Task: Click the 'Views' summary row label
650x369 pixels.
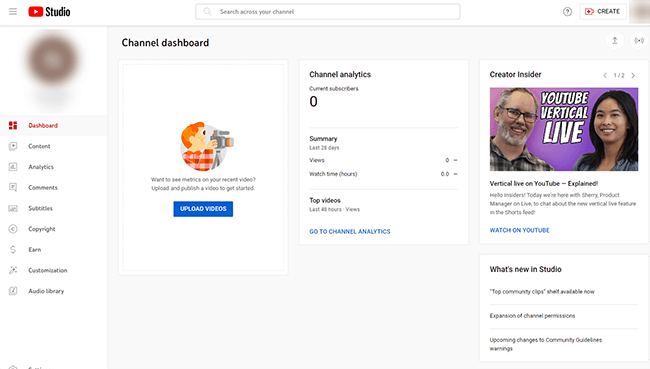Action: pyautogui.click(x=317, y=160)
